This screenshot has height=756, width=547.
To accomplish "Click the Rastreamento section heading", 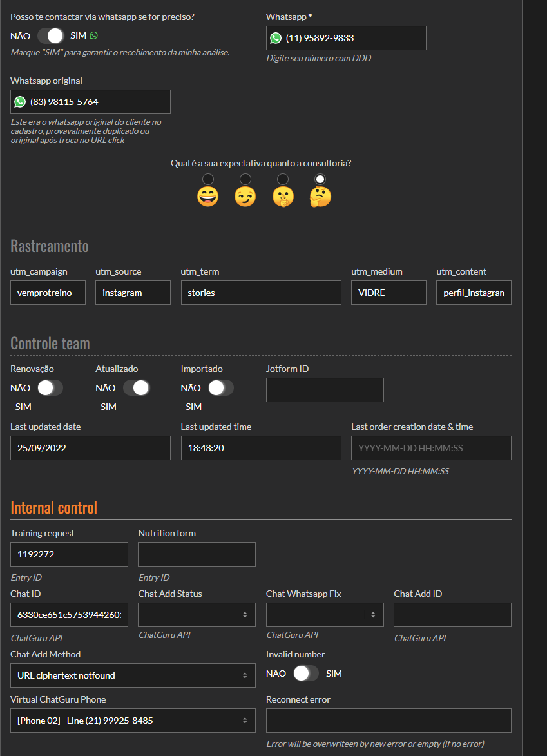I will click(50, 246).
